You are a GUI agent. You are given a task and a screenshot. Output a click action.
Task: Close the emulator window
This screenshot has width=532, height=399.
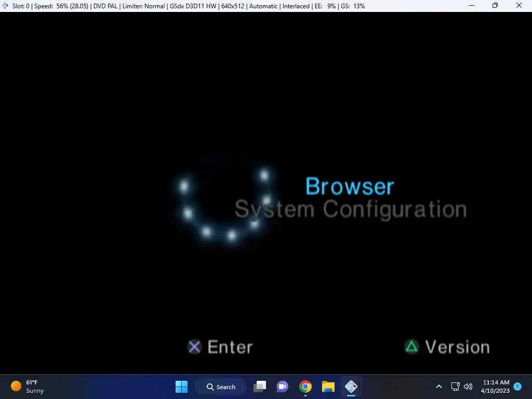[519, 5]
